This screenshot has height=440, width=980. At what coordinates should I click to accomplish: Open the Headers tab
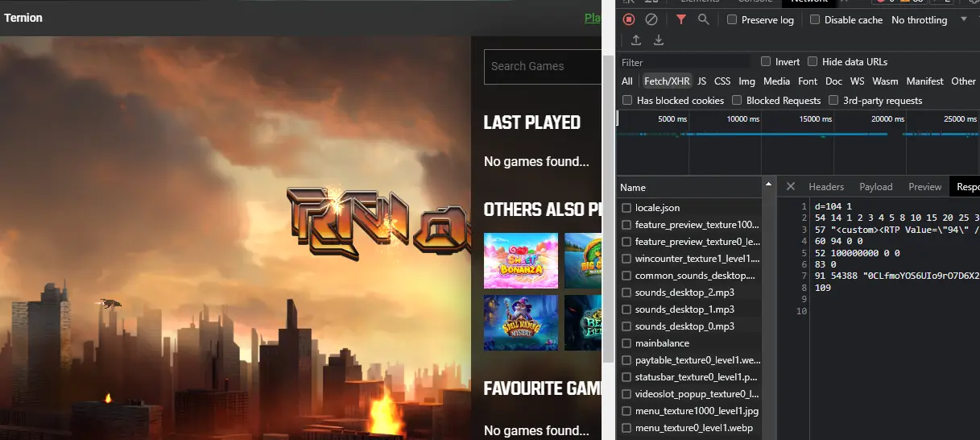826,186
